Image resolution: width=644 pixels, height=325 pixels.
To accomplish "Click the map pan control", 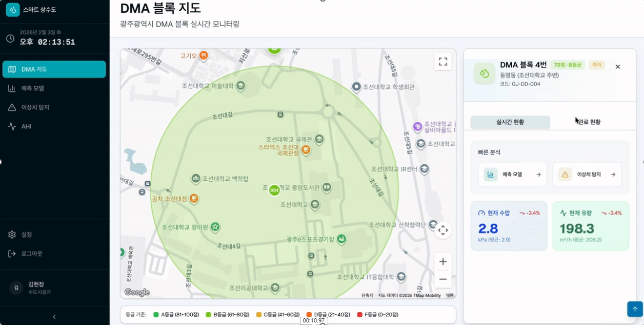I will coord(443,231).
